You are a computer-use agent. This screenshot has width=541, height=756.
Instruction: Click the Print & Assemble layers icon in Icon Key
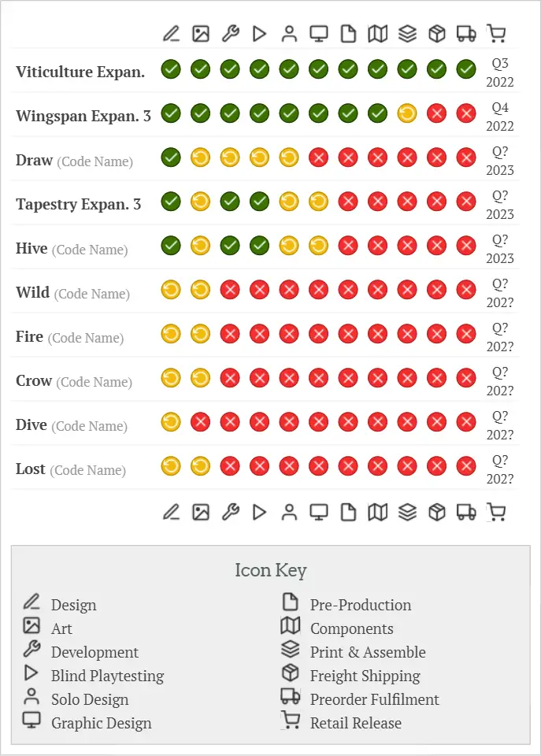(291, 648)
